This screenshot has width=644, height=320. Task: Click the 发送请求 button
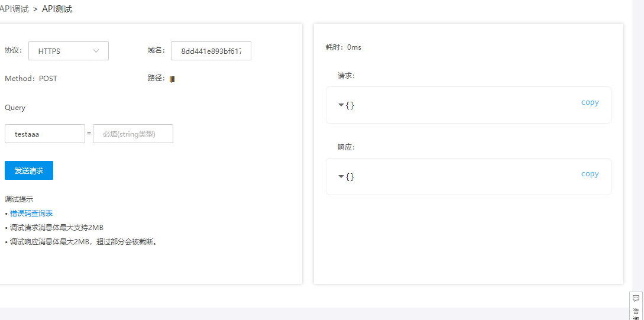[29, 170]
